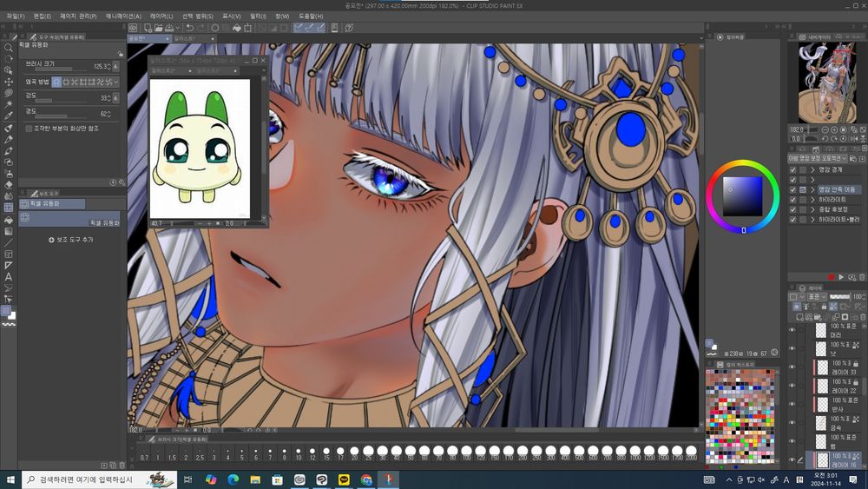Open the 편집(E) menu
Screen dimensions: 868x489
point(42,16)
